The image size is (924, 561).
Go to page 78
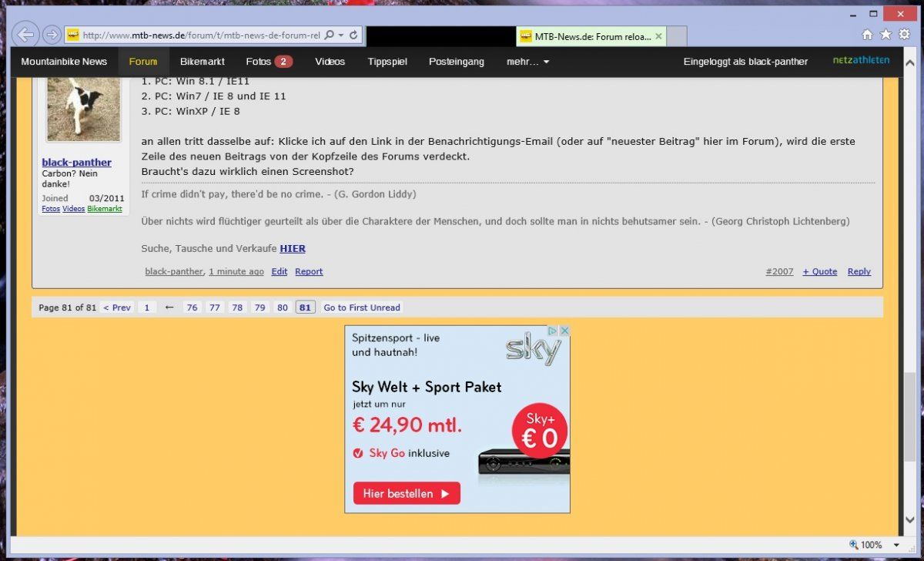(x=237, y=307)
